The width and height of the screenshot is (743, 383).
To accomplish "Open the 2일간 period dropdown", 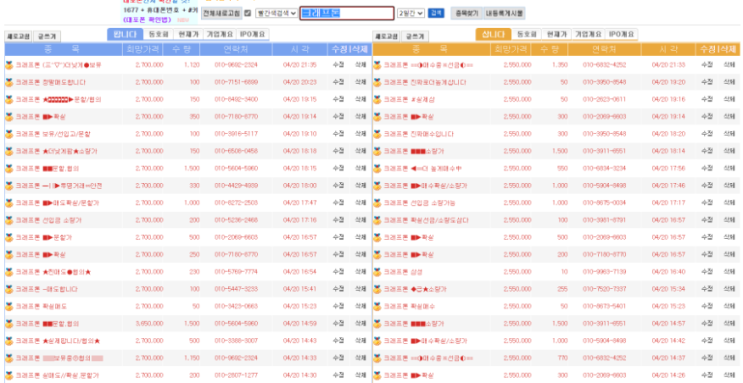I will point(411,13).
